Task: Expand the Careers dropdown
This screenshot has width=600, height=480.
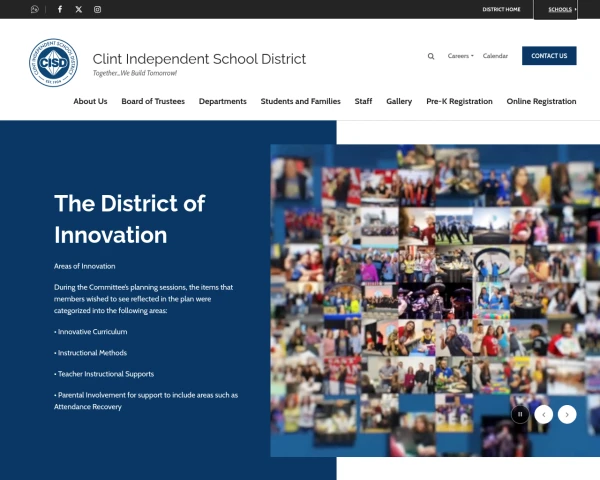Action: click(x=460, y=56)
